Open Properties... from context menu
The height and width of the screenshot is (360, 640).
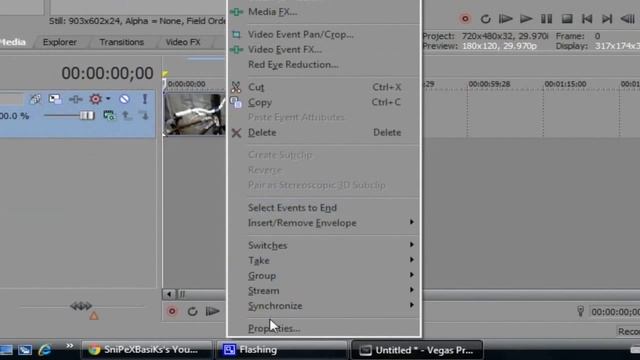point(273,328)
